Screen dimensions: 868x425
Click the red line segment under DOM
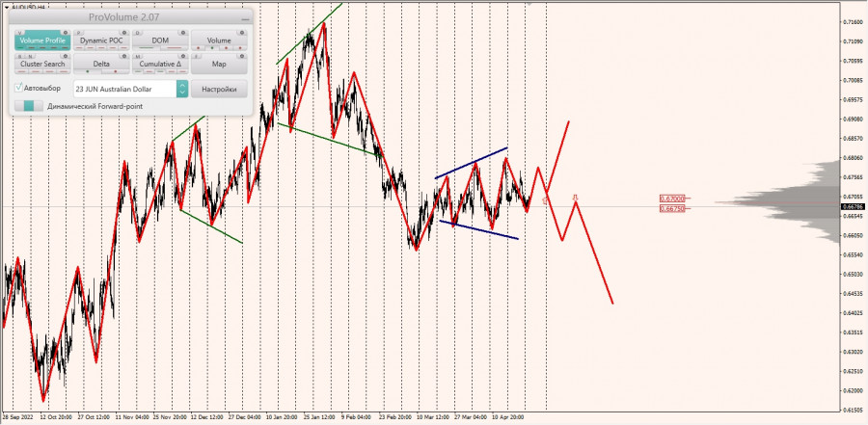(x=175, y=47)
